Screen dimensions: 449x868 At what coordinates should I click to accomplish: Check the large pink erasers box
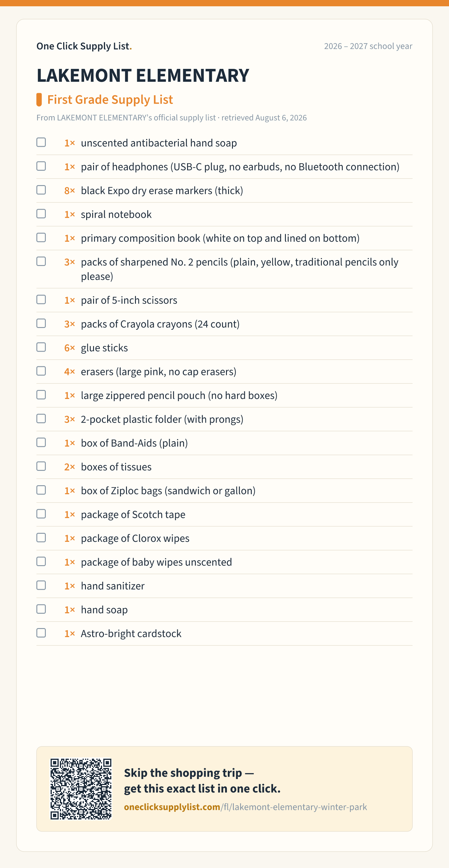tap(41, 371)
